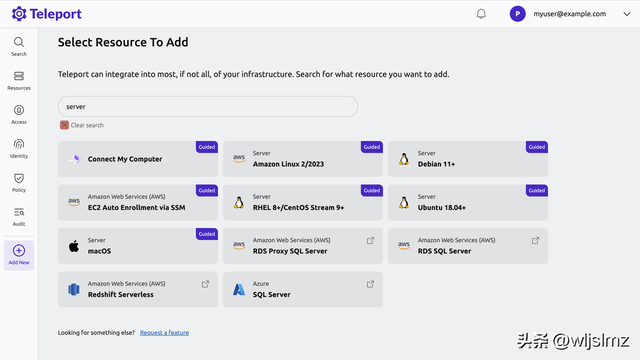Image resolution: width=640 pixels, height=360 pixels.
Task: Open the Redshift Serverless card
Action: tap(138, 289)
